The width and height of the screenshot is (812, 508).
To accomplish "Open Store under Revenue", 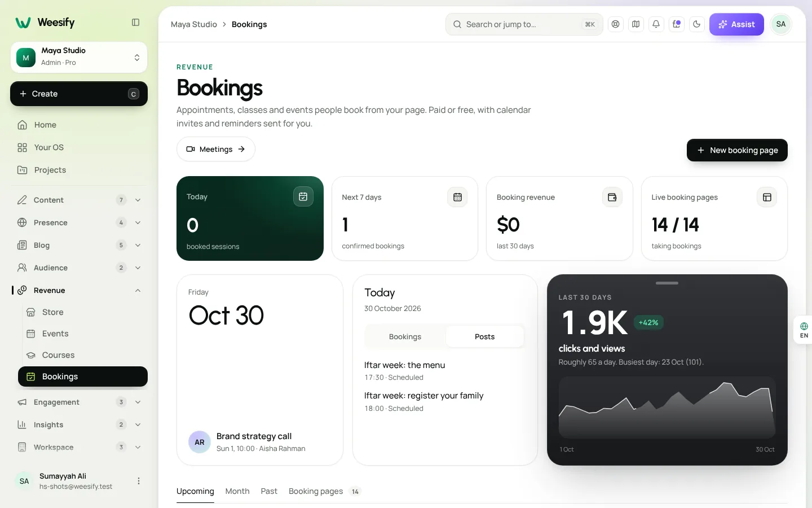I will tap(83, 312).
